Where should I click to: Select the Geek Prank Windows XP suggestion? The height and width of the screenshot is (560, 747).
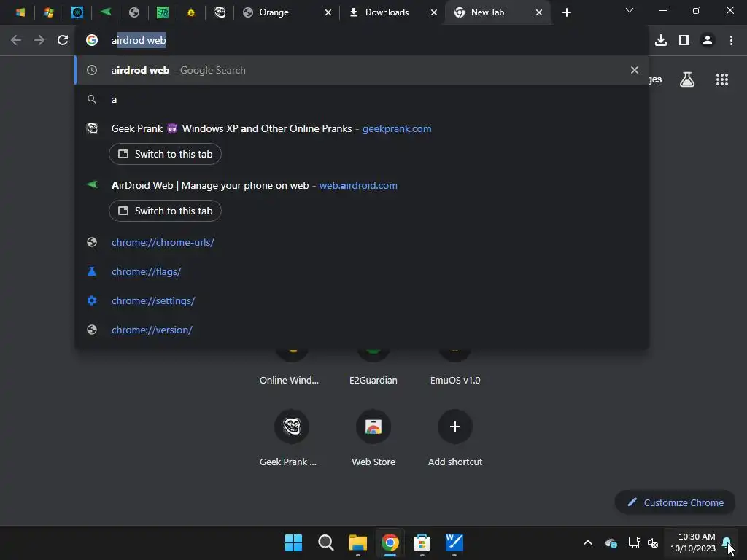tap(362, 128)
